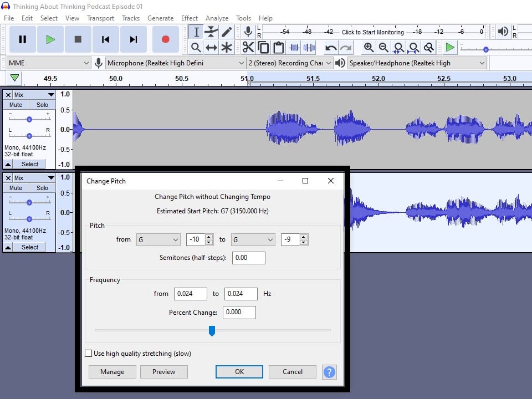Click the Percent Change slider handle
This screenshot has width=532, height=399.
(x=212, y=331)
